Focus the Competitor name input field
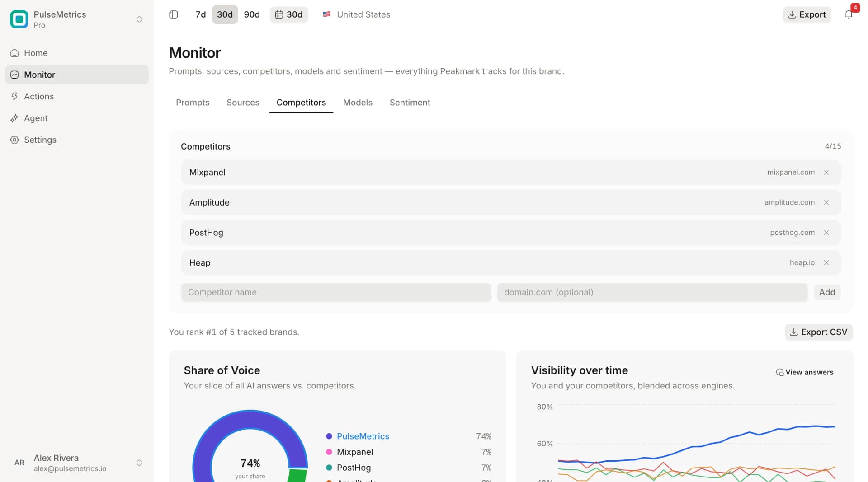 click(x=336, y=292)
